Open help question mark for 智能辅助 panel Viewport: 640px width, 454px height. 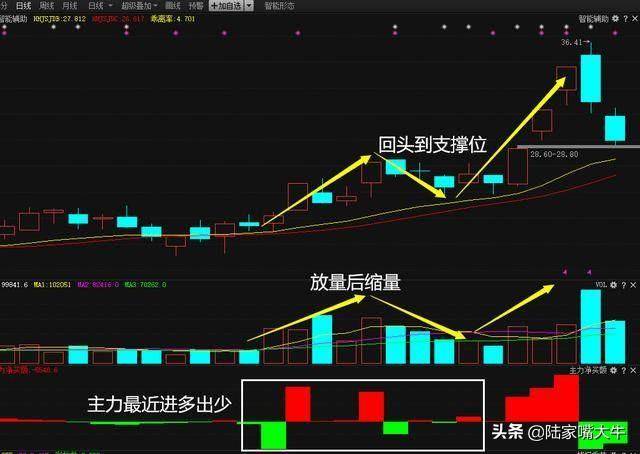(x=625, y=19)
